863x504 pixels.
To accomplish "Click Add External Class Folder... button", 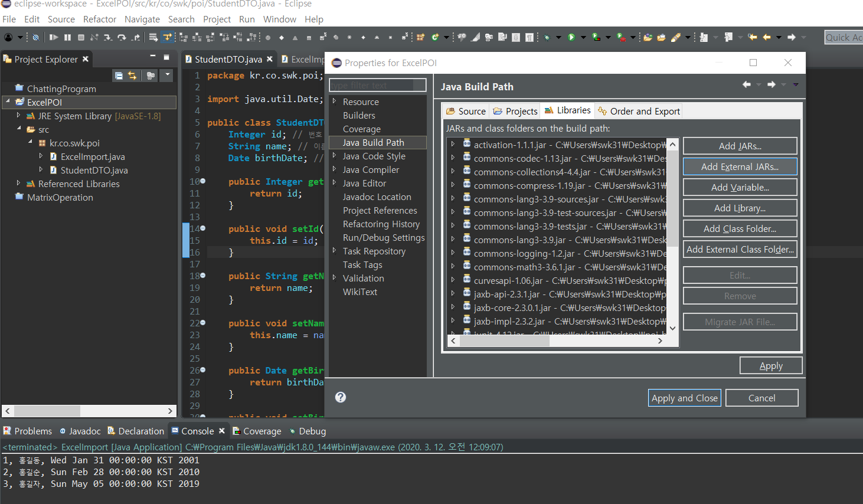I will (x=740, y=249).
